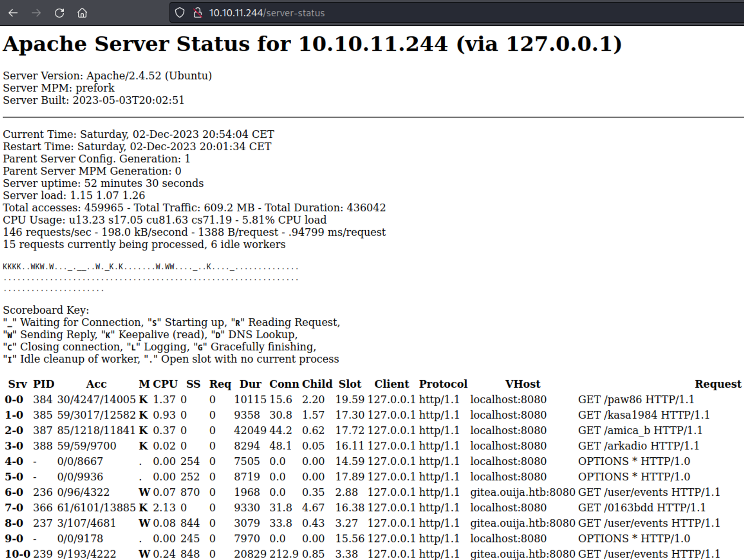The height and width of the screenshot is (560, 744).
Task: Click the Server Version Apache/2.4.52 line
Action: (107, 76)
